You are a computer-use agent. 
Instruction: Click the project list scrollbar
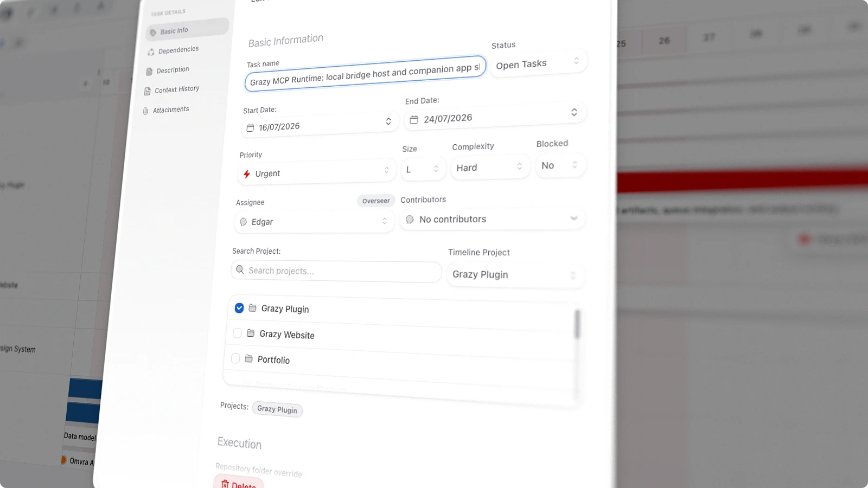click(577, 324)
